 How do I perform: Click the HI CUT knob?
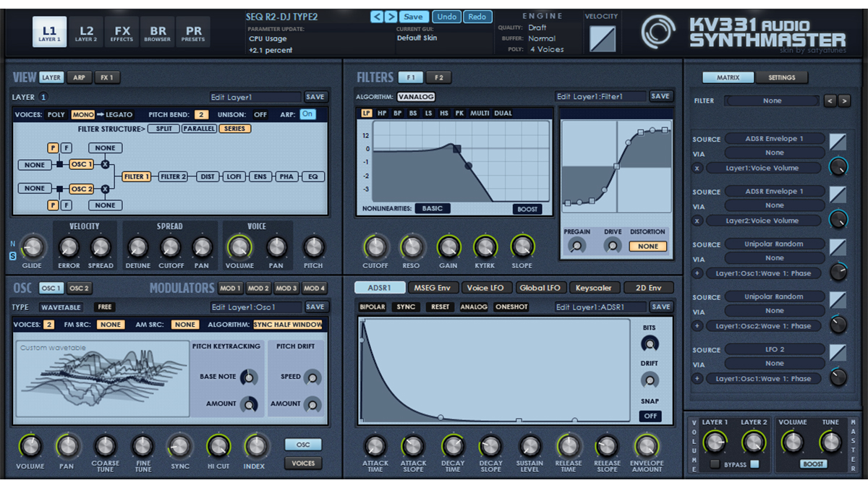(218, 446)
